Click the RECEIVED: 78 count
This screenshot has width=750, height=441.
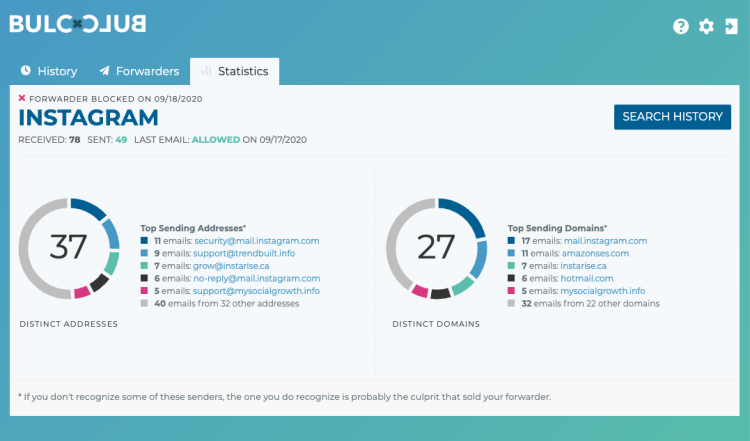[x=49, y=140]
